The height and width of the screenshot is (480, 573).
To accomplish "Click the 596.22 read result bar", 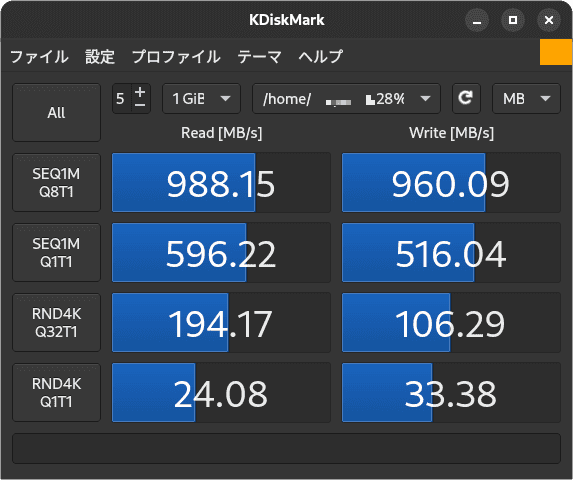I will coord(221,253).
